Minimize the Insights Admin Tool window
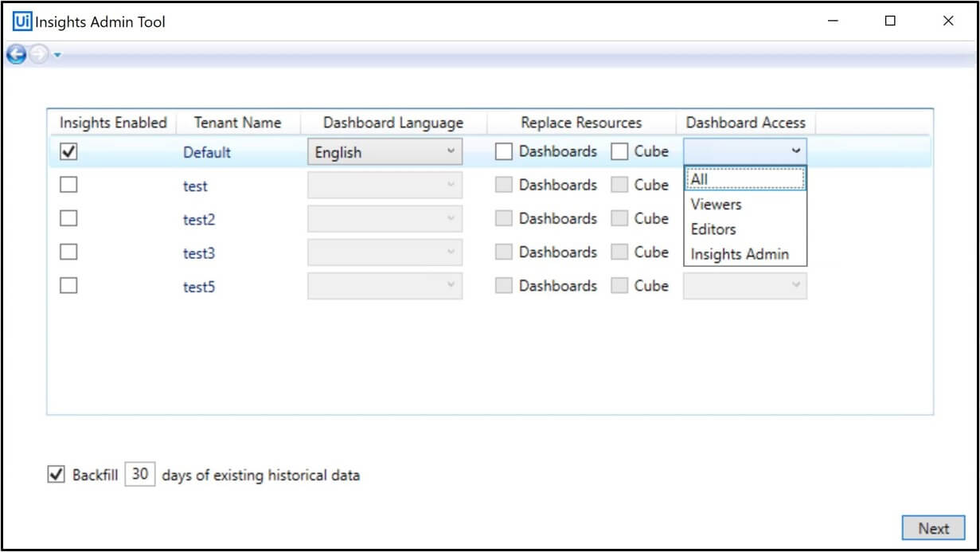The image size is (980, 552). tap(834, 22)
